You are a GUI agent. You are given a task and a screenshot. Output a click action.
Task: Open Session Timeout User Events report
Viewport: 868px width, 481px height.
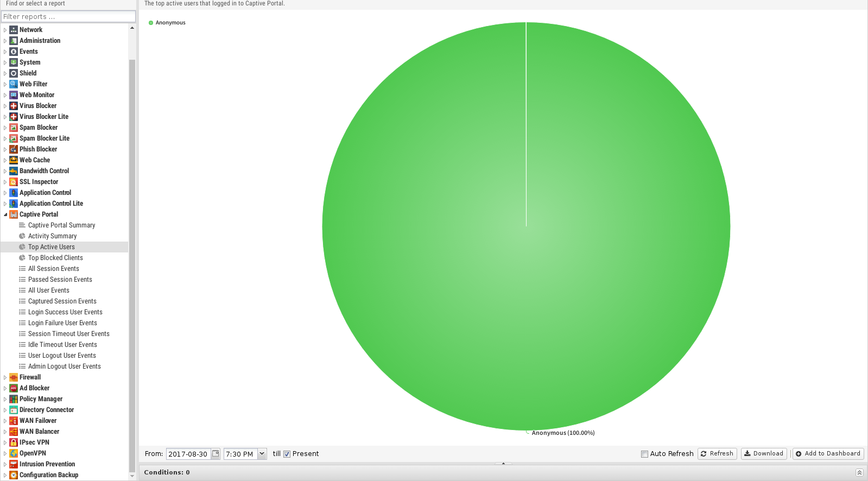click(x=69, y=334)
